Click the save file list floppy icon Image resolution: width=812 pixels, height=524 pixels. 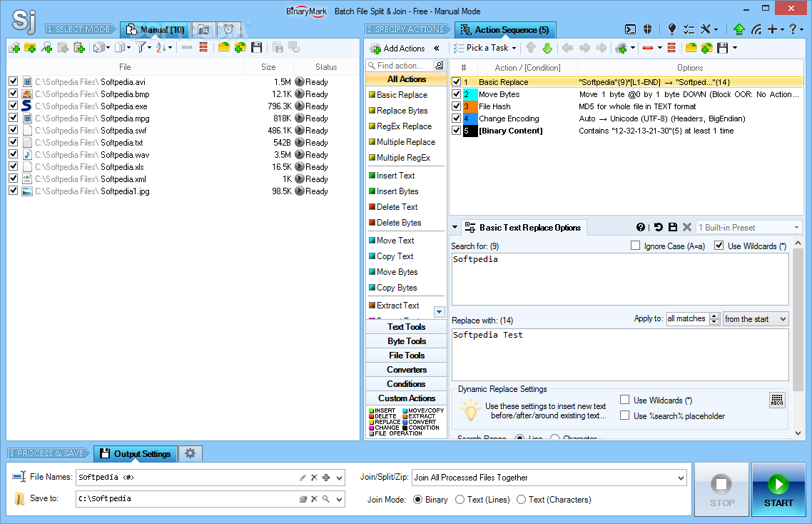click(x=256, y=48)
